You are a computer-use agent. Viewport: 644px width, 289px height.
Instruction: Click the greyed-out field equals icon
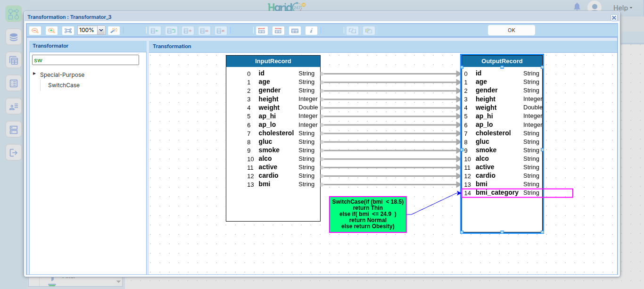pos(204,30)
